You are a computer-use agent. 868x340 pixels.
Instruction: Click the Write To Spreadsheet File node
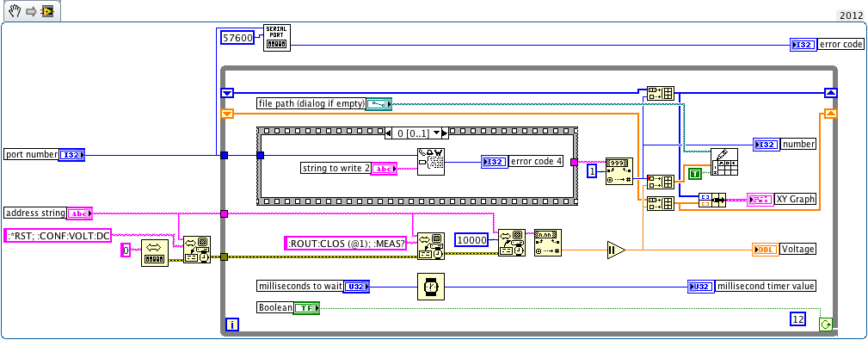(x=724, y=162)
